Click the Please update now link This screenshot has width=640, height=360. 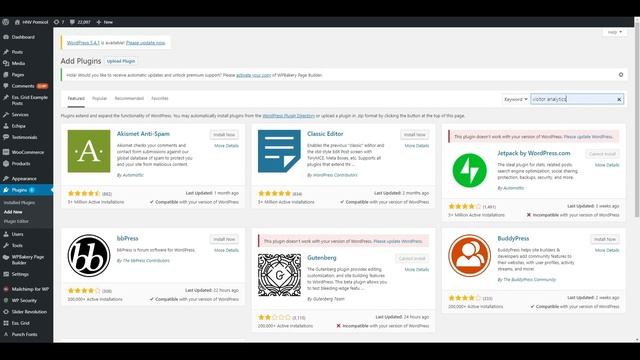pos(145,43)
